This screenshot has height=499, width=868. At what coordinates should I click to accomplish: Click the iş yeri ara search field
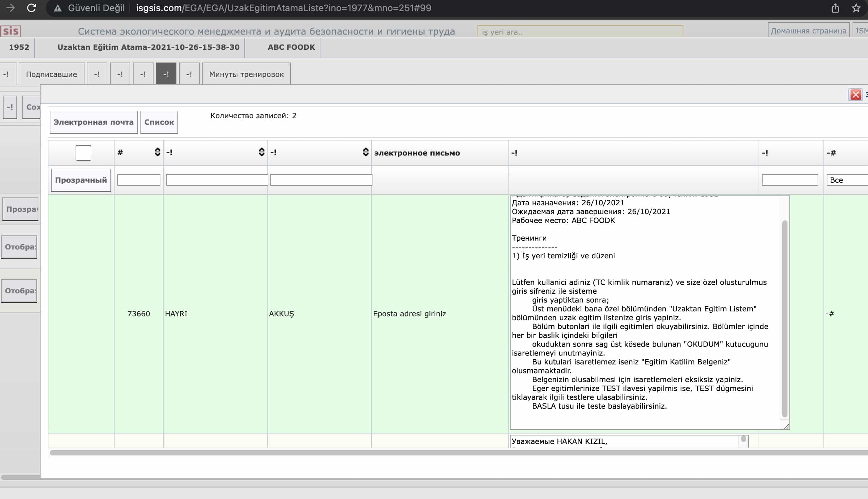tap(580, 32)
